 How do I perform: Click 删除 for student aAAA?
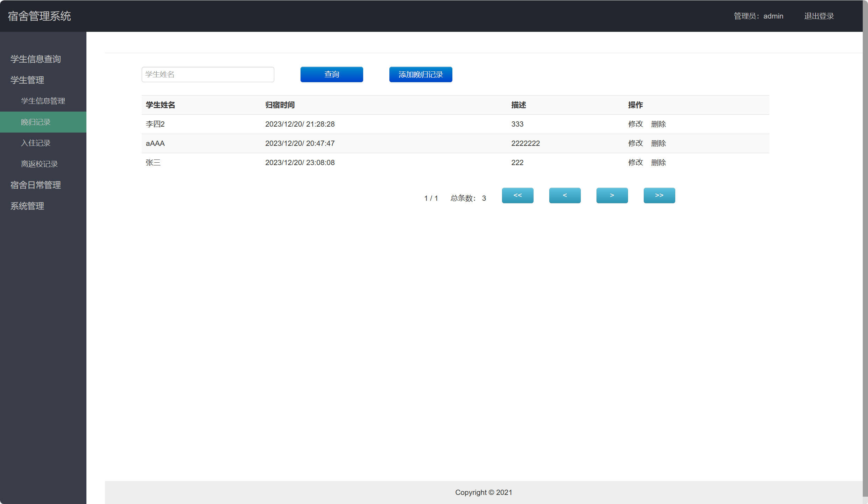pyautogui.click(x=658, y=143)
